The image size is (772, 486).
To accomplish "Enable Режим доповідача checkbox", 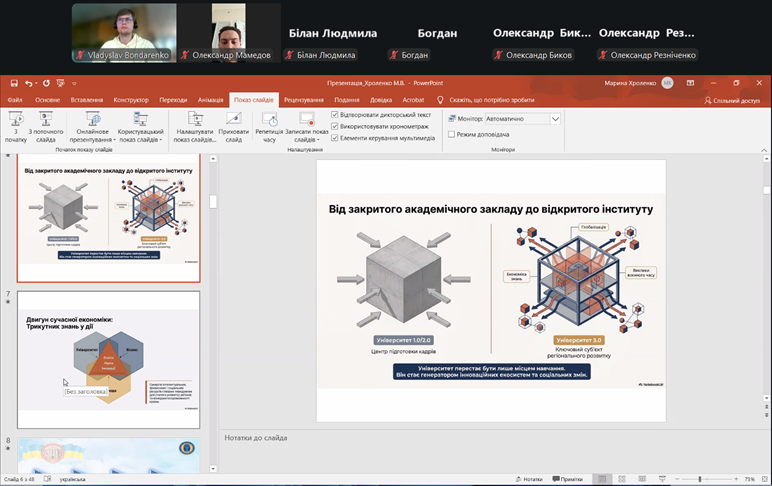I will (x=451, y=134).
